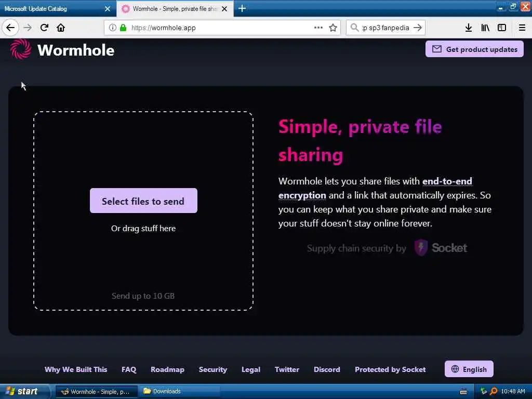Toggle the sidebar panel icon
The height and width of the screenshot is (399, 532).
coord(502,28)
